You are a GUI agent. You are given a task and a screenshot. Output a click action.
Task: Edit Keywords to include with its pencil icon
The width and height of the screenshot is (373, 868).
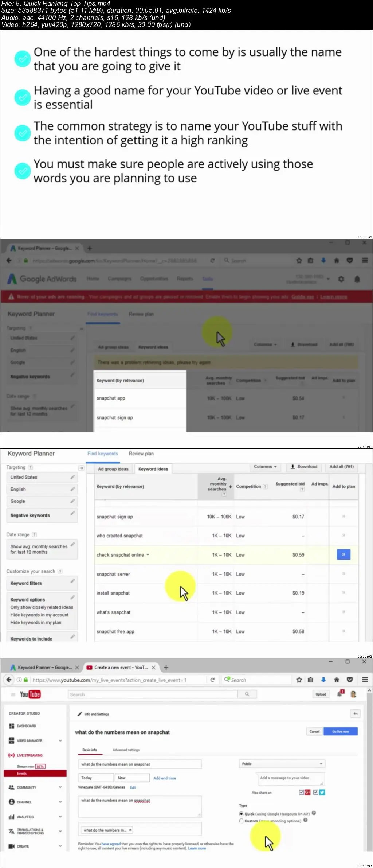pyautogui.click(x=72, y=637)
